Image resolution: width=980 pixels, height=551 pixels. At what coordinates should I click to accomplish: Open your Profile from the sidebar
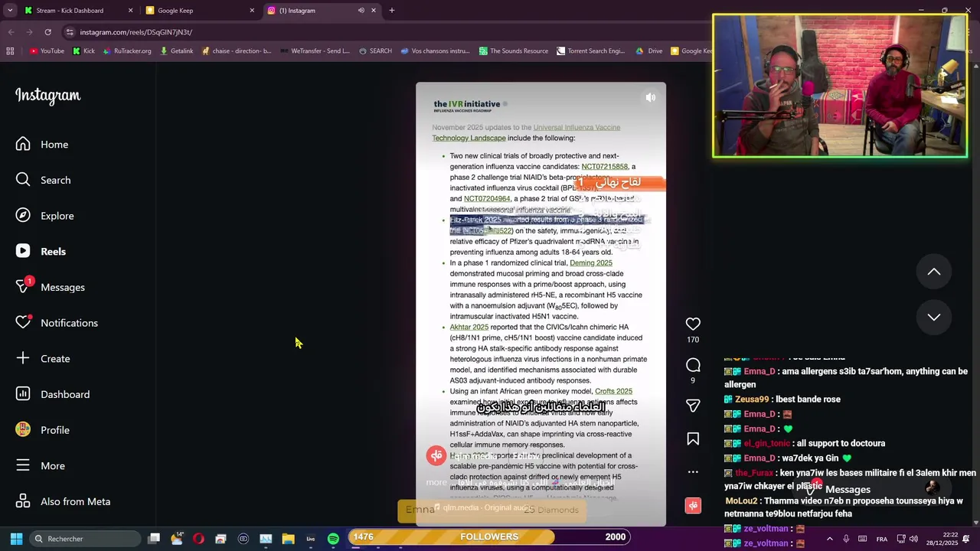pyautogui.click(x=43, y=430)
